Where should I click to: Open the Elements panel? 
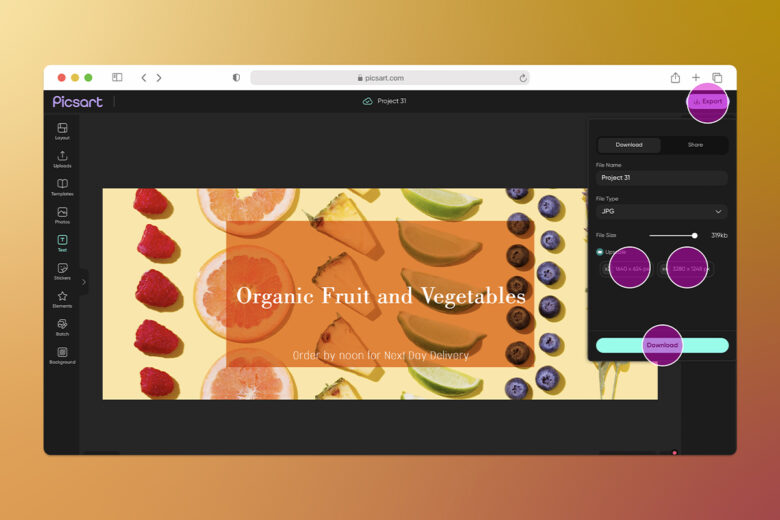pyautogui.click(x=62, y=300)
